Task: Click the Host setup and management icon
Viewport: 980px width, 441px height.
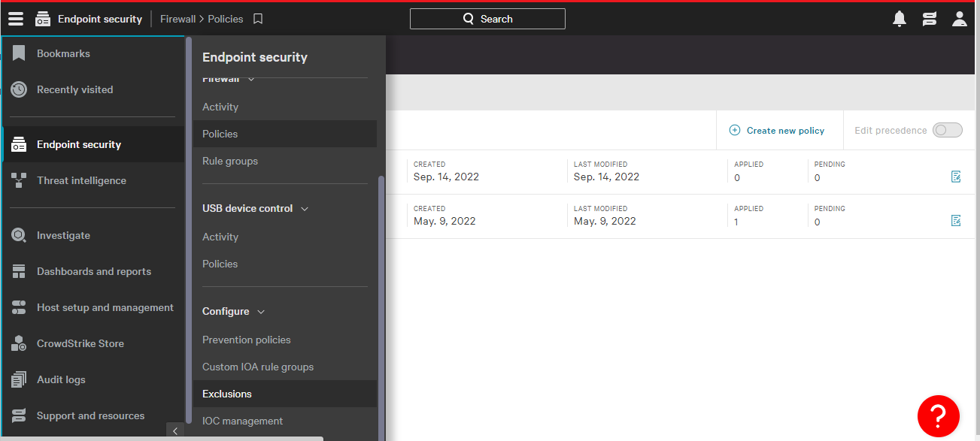Action: click(x=19, y=307)
